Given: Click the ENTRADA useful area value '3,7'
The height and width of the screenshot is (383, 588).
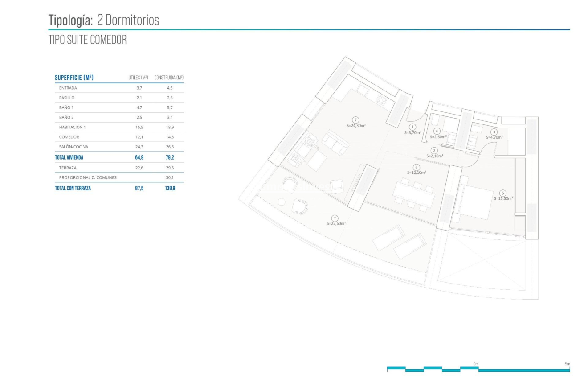Looking at the screenshot, I should coord(139,88).
